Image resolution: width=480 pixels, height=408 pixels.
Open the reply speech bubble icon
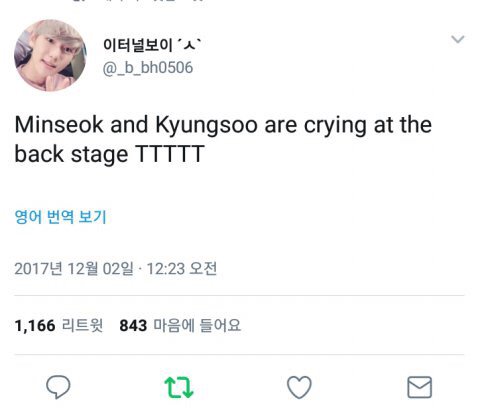58,387
